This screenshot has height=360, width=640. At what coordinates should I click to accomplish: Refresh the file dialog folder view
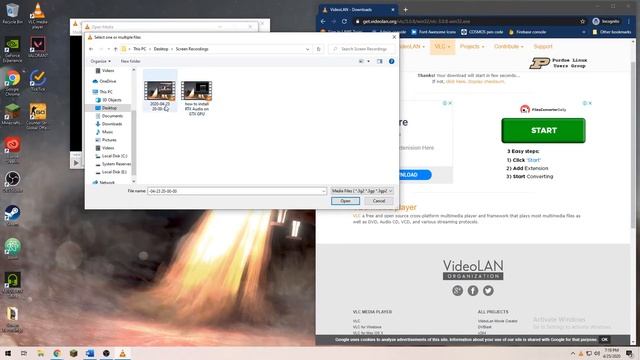click(319, 49)
